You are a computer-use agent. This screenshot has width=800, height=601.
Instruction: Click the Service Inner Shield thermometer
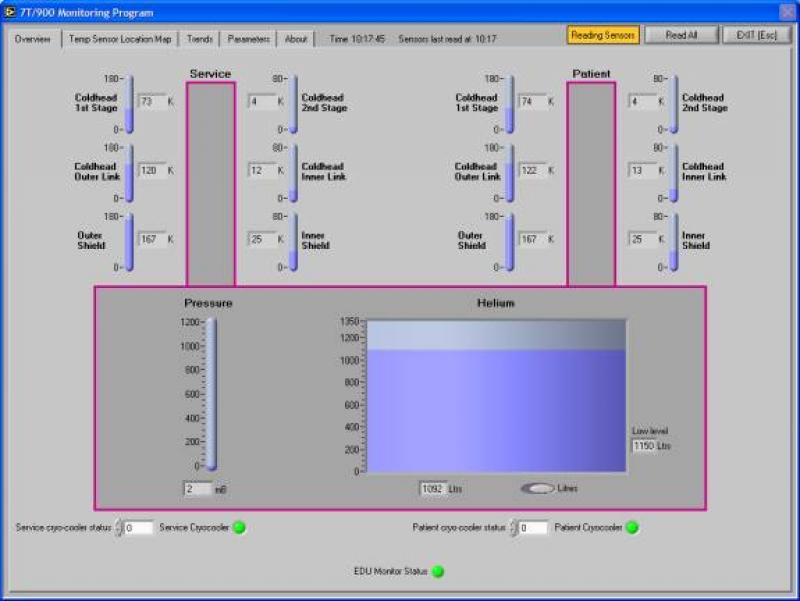point(293,242)
